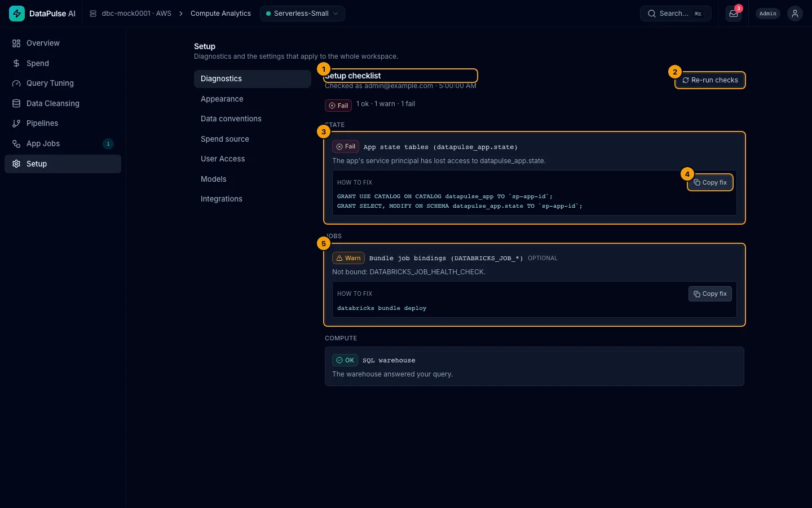Click the Data Cleansing database icon
This screenshot has width=812, height=508.
pos(16,103)
